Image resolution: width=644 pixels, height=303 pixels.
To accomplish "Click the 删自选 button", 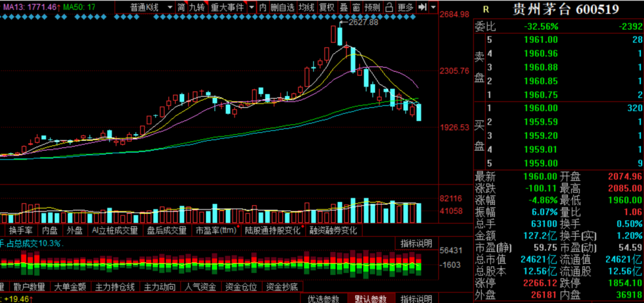I will [283, 7].
